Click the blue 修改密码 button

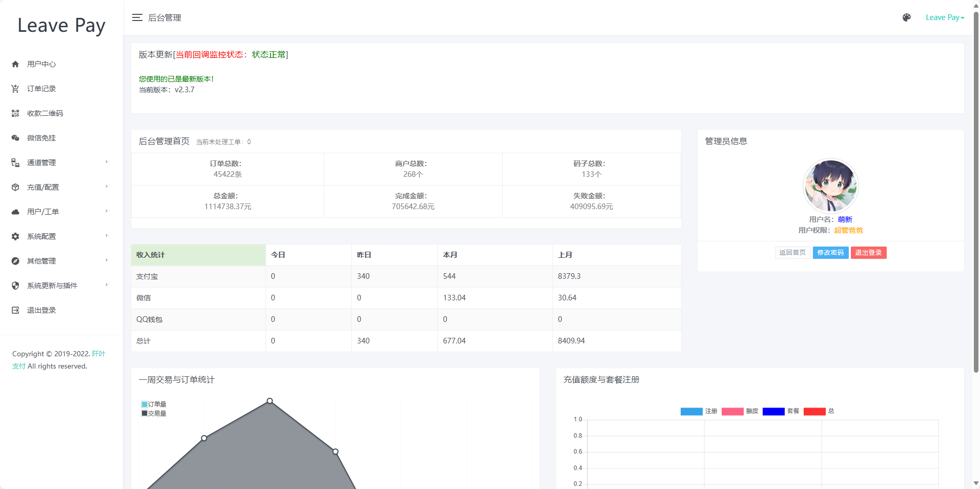[x=830, y=253]
